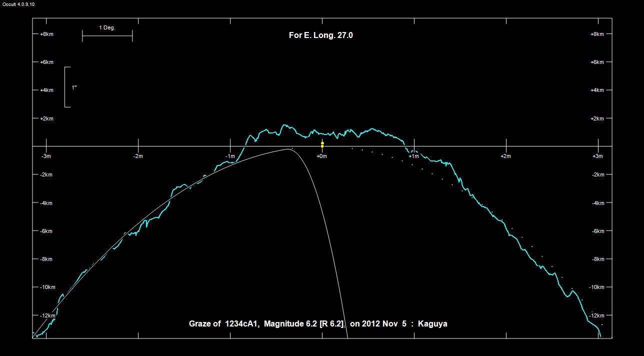Click the left-side -10km axis label
The width and height of the screenshot is (644, 356).
point(48,287)
